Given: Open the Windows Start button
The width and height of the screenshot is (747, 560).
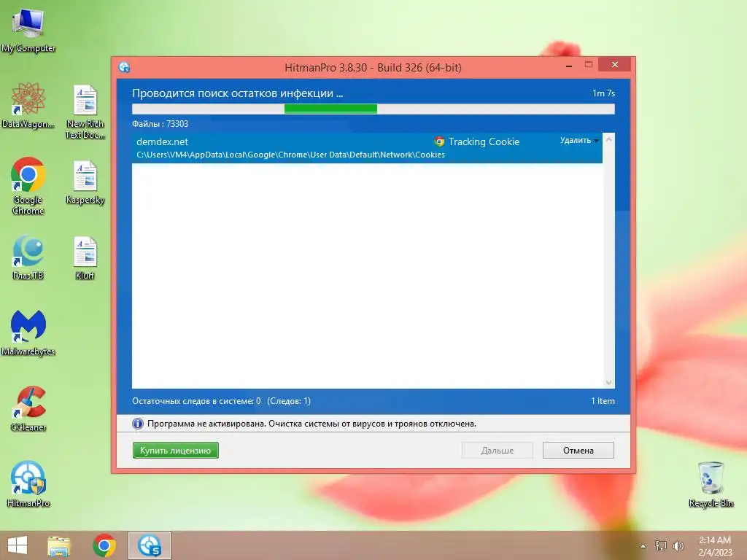Looking at the screenshot, I should (18, 545).
